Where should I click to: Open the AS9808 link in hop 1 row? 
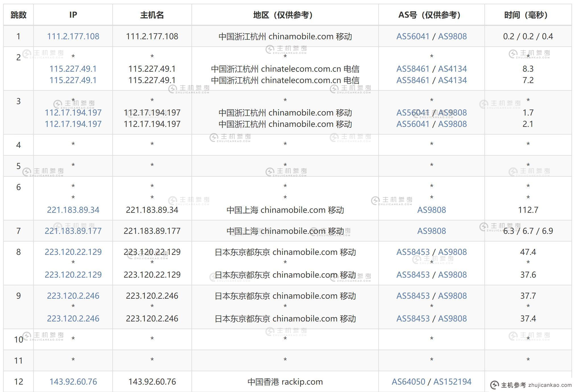point(452,36)
